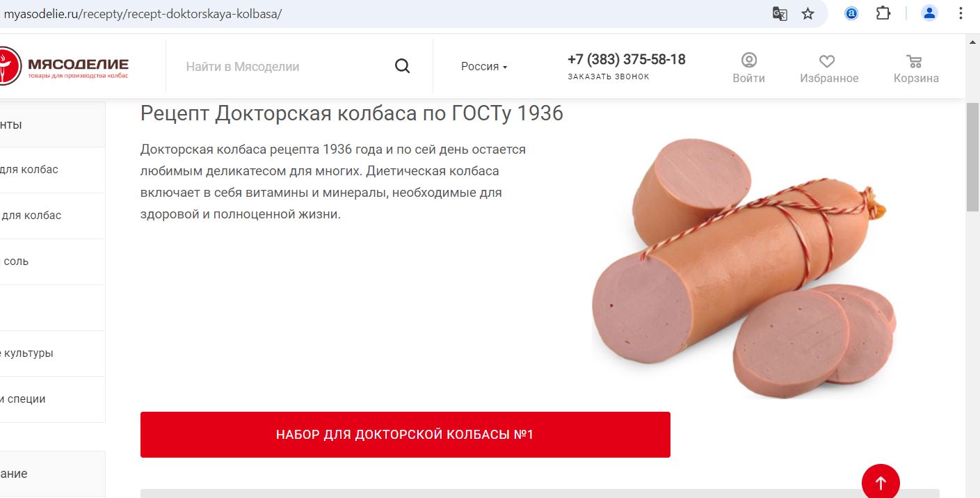Open the Chrome profile avatar
The width and height of the screenshot is (980, 498).
(x=929, y=13)
